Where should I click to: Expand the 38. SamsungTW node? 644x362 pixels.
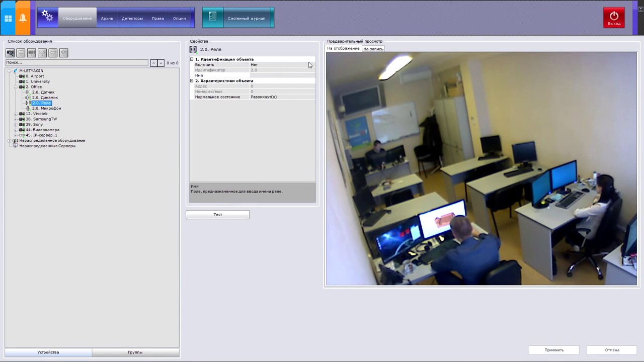pyautogui.click(x=16, y=119)
